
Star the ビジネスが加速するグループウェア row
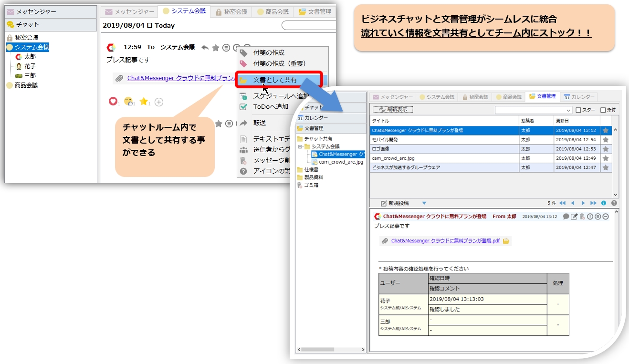click(606, 167)
